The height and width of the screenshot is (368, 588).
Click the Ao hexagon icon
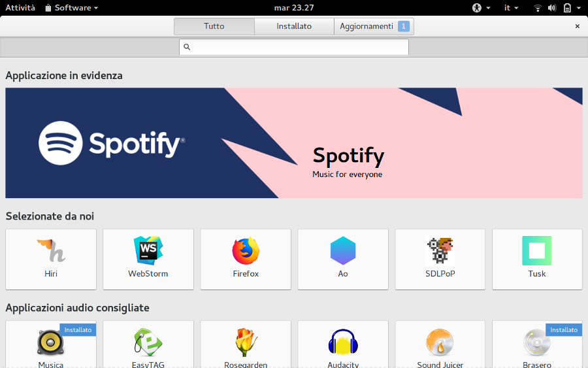coord(343,251)
